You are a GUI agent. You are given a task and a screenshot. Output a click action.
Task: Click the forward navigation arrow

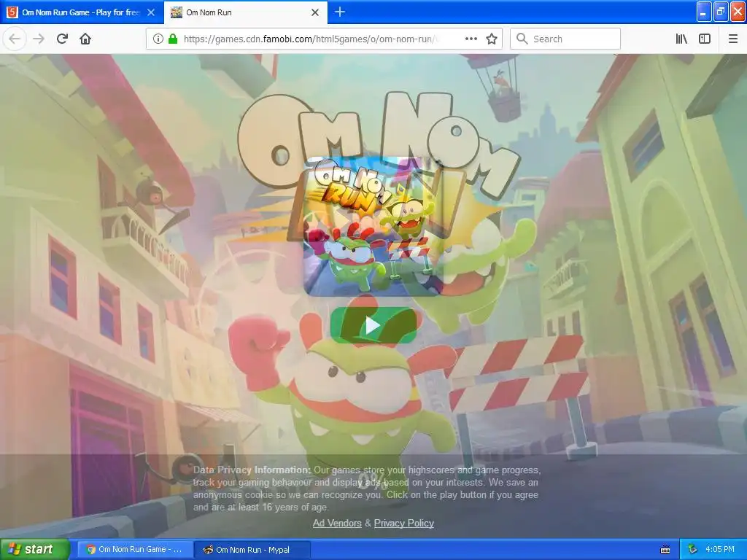[39, 39]
